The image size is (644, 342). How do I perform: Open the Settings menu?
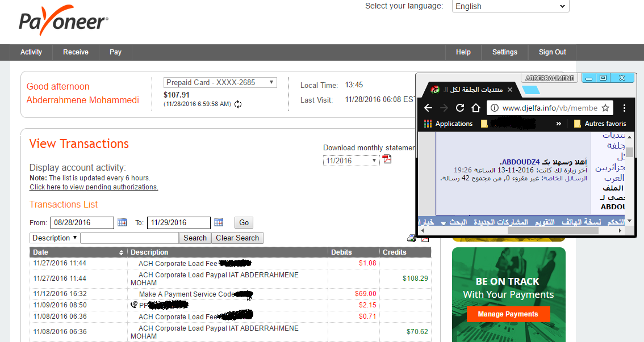(505, 52)
